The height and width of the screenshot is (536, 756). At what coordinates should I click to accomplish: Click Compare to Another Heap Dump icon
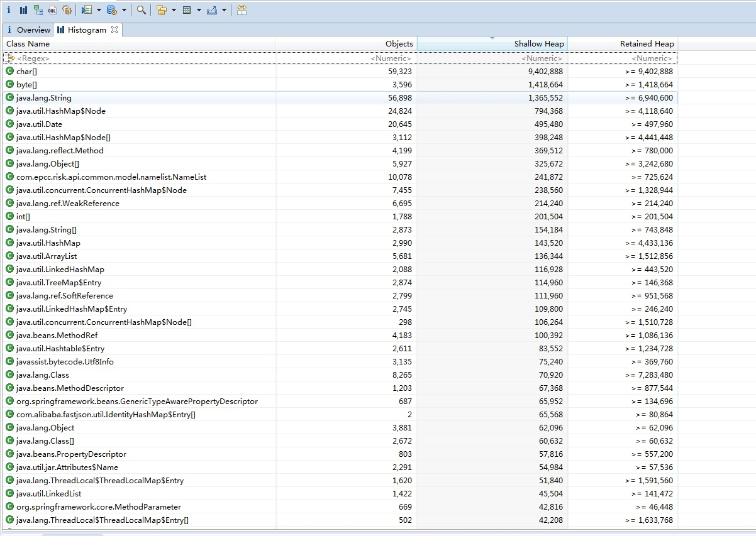[x=242, y=10]
